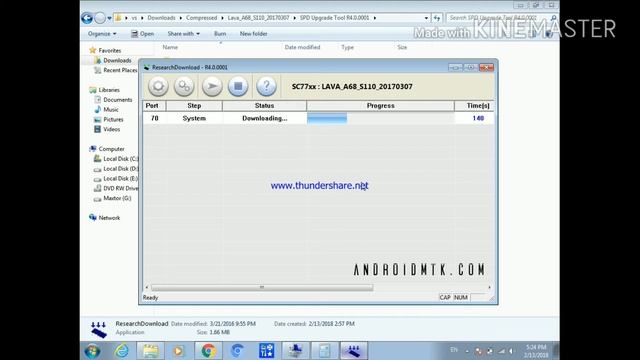Click SPD Upgrade Tool R4.0.0001 breadcrumb
640x360 pixels.
[x=334, y=18]
